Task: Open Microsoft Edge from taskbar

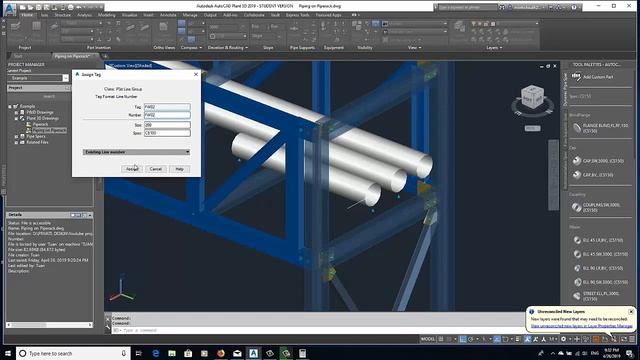Action: 156,353
